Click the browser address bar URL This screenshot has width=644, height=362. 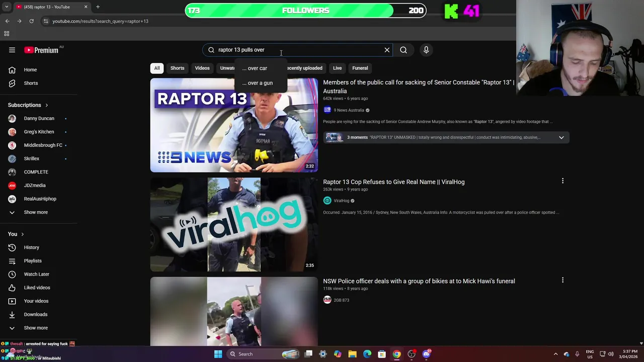100,21
